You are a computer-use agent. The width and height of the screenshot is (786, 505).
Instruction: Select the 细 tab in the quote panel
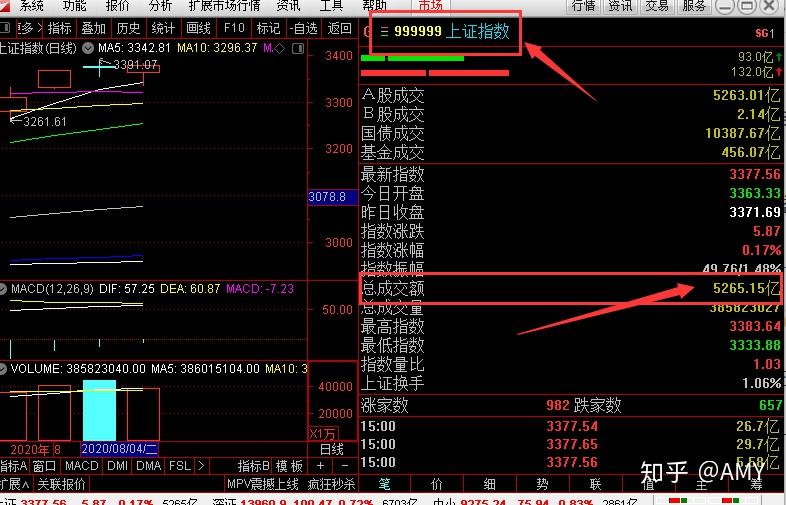pyautogui.click(x=489, y=483)
